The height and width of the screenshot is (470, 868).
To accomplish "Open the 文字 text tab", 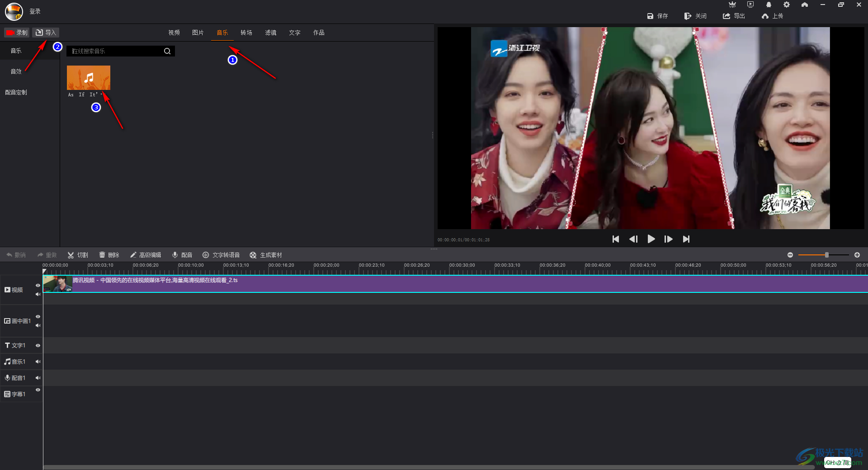I will (295, 33).
